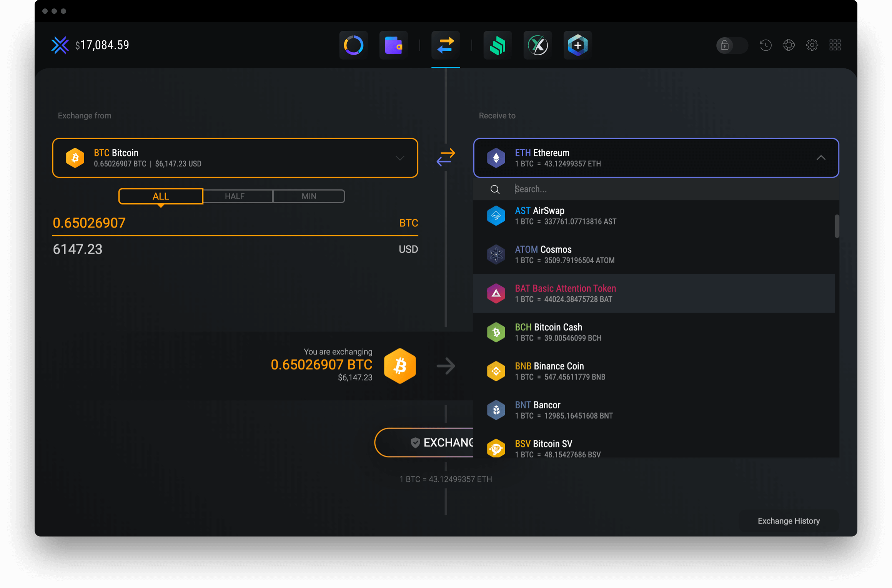Switch to the Exchange view
The height and width of the screenshot is (588, 892).
pyautogui.click(x=445, y=45)
